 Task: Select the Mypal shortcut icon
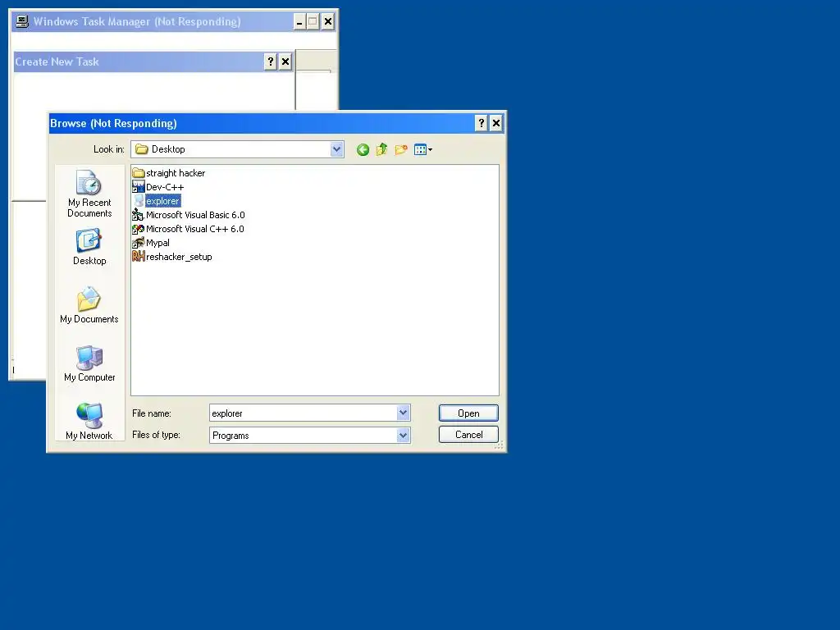coord(138,243)
